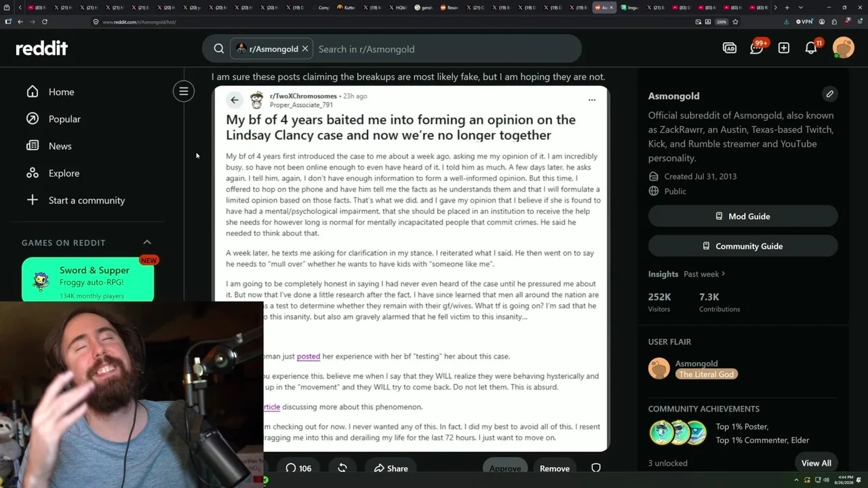Expand the Past week insights chevron
The height and width of the screenshot is (488, 868).
pyautogui.click(x=724, y=274)
